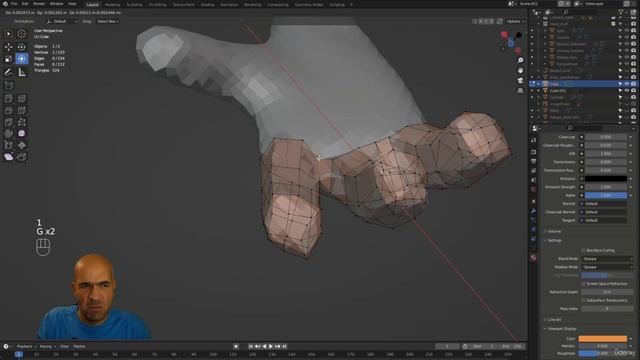Enable Subsurface Translucency checkbox

point(583,300)
